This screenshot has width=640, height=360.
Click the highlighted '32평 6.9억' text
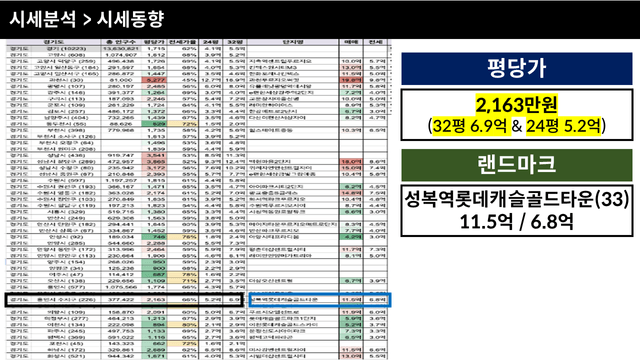pos(470,126)
